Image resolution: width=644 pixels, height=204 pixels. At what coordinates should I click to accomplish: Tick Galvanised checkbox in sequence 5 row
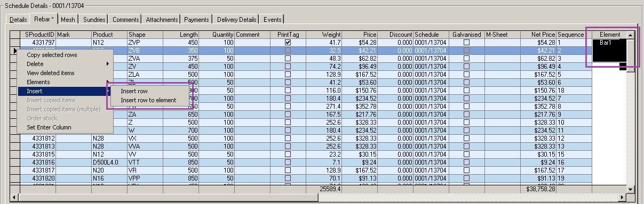(x=466, y=74)
